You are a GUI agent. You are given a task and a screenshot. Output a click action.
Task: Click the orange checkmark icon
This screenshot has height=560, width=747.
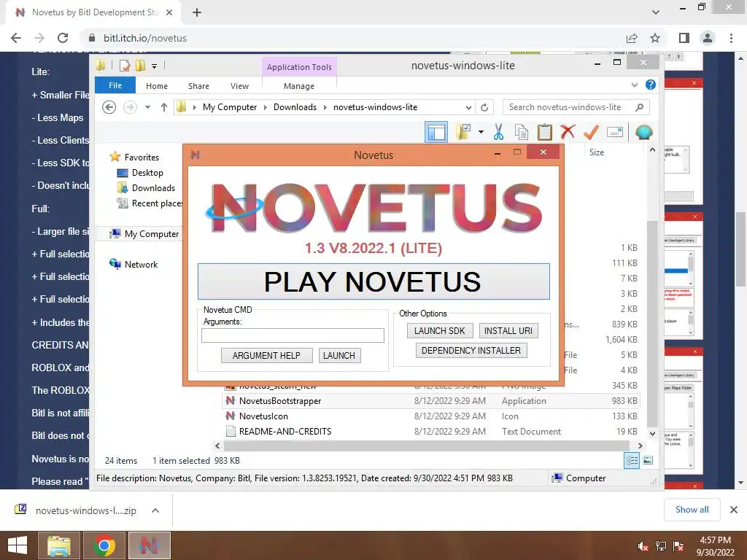(591, 131)
